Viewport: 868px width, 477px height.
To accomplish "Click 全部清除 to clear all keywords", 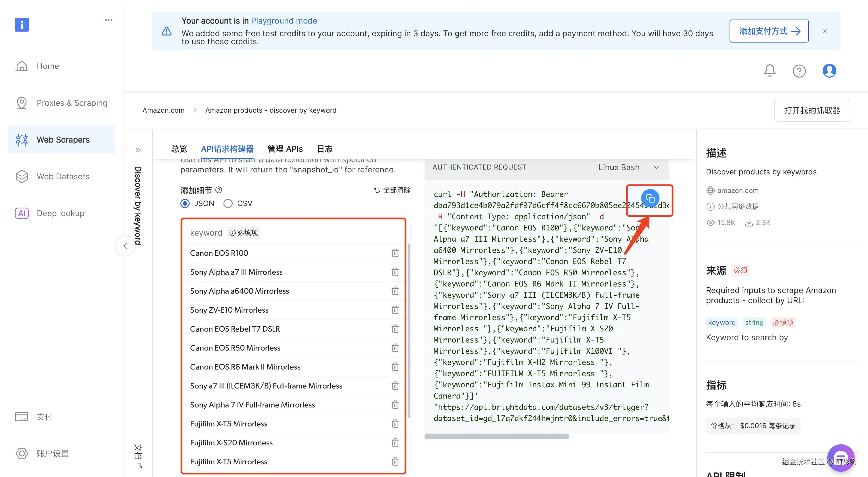I will 393,190.
